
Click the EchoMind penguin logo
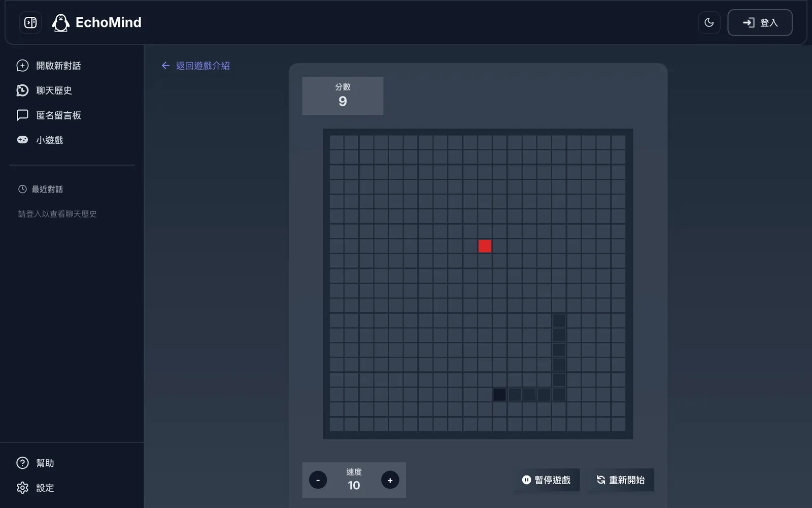click(60, 22)
